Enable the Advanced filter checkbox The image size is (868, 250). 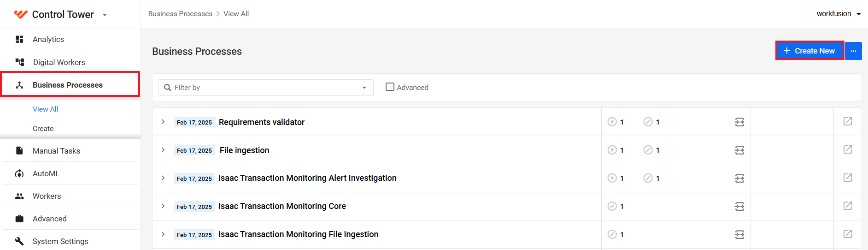[390, 87]
